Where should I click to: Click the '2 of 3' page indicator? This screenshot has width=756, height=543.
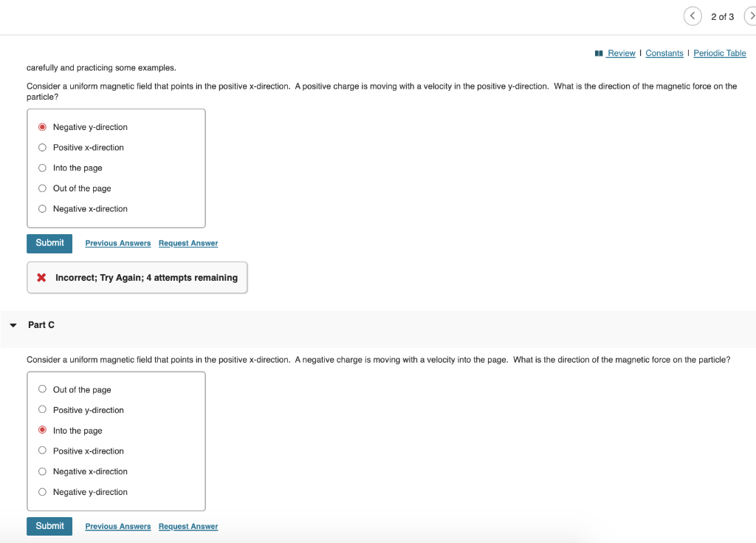click(x=722, y=17)
